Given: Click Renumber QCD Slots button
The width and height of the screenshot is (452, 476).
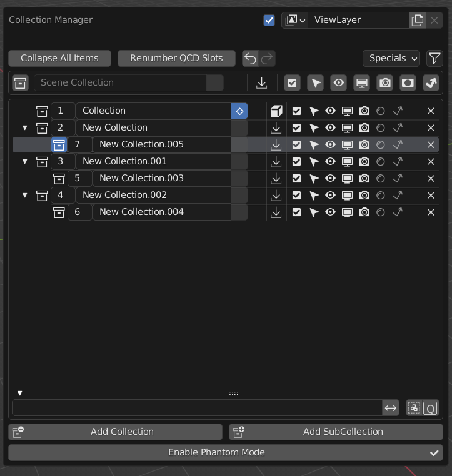Looking at the screenshot, I should [x=176, y=58].
